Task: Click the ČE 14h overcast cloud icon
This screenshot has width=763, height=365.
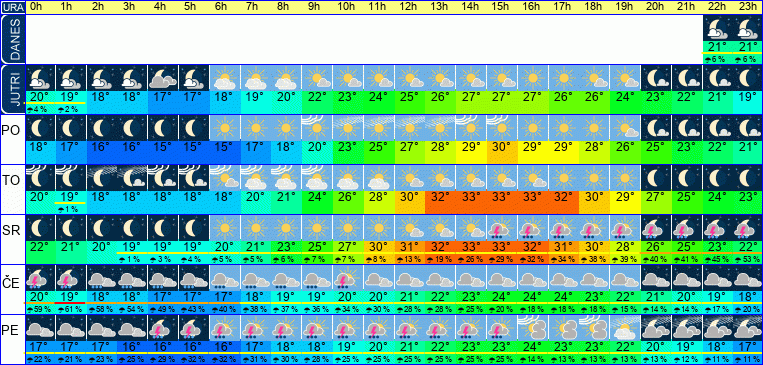Action: point(470,277)
